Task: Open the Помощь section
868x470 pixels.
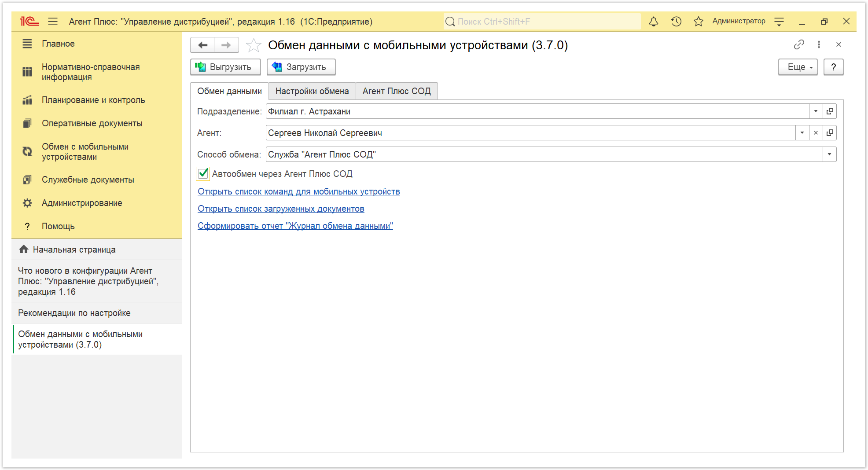Action: [x=58, y=226]
